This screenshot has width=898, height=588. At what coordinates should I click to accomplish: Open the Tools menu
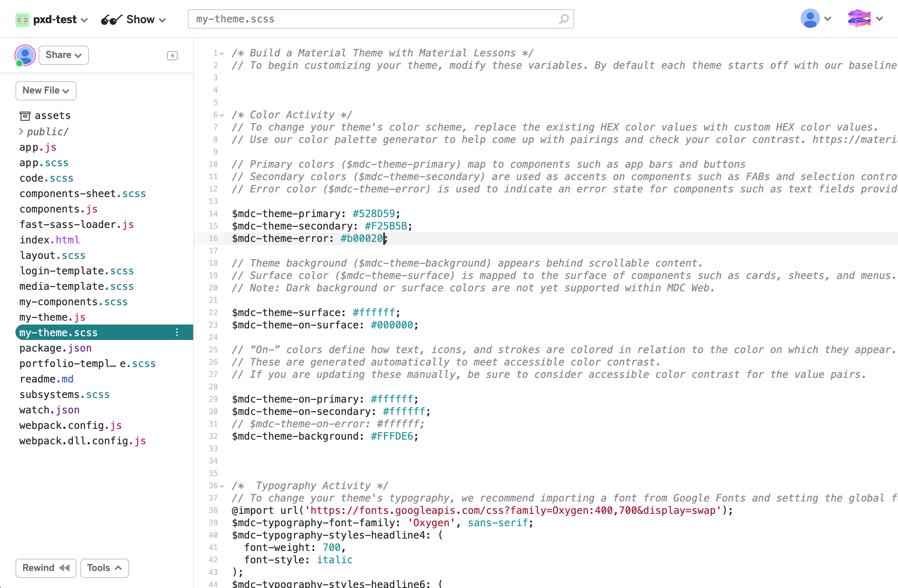point(104,568)
